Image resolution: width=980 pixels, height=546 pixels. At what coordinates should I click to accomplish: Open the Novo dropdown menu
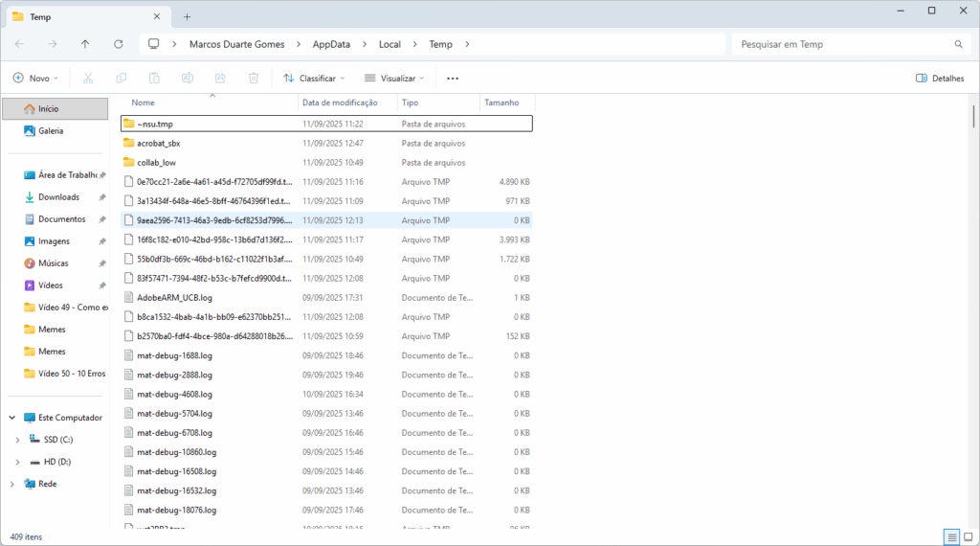(x=36, y=79)
